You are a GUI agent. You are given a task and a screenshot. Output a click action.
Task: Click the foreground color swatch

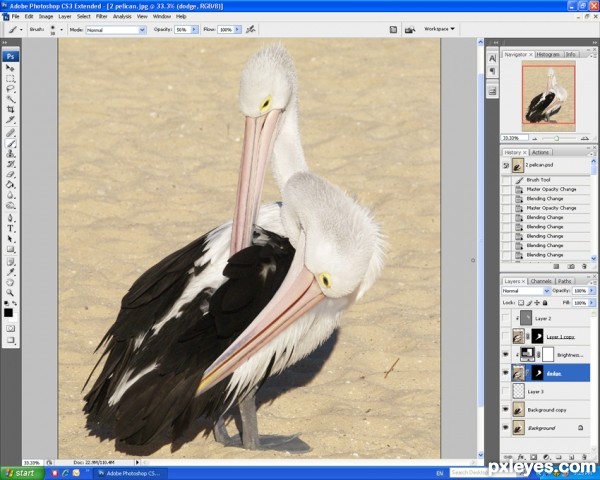point(8,313)
